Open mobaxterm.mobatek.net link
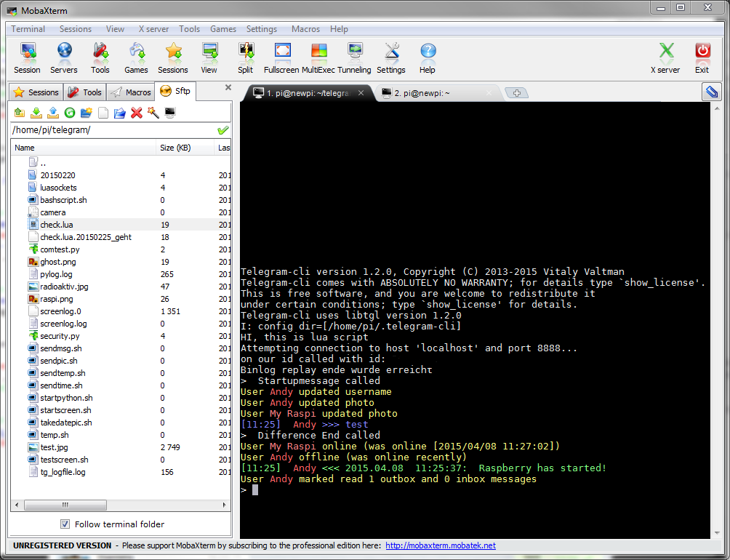 tap(441, 545)
